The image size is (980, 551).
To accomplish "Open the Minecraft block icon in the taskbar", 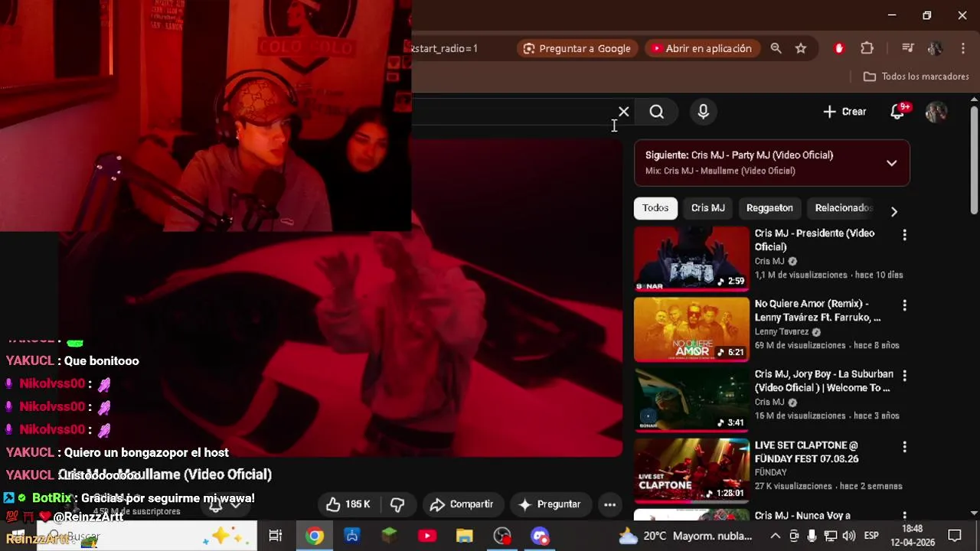I will (390, 536).
